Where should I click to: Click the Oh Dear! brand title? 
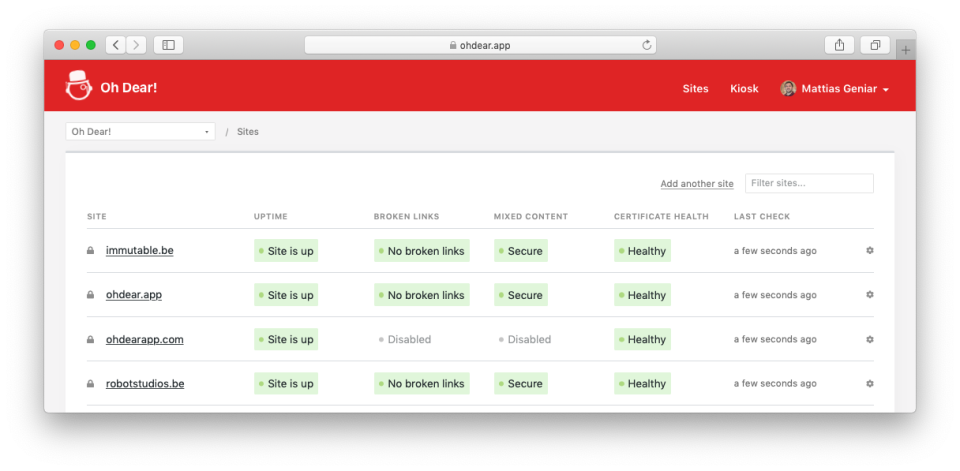[129, 88]
